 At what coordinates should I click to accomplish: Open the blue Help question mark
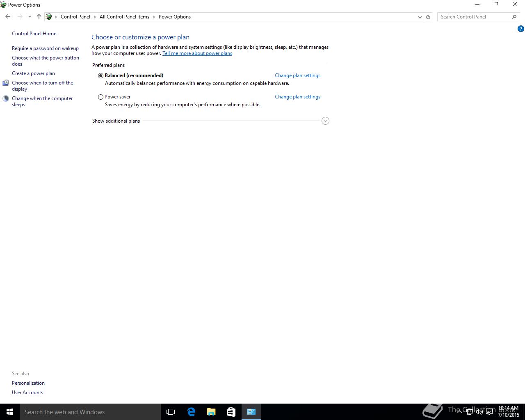pyautogui.click(x=521, y=29)
